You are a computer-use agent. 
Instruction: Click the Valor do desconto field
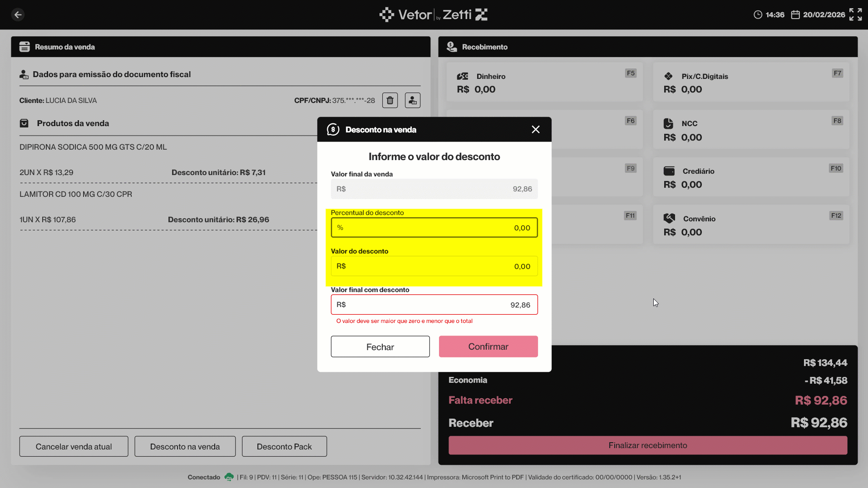point(434,266)
